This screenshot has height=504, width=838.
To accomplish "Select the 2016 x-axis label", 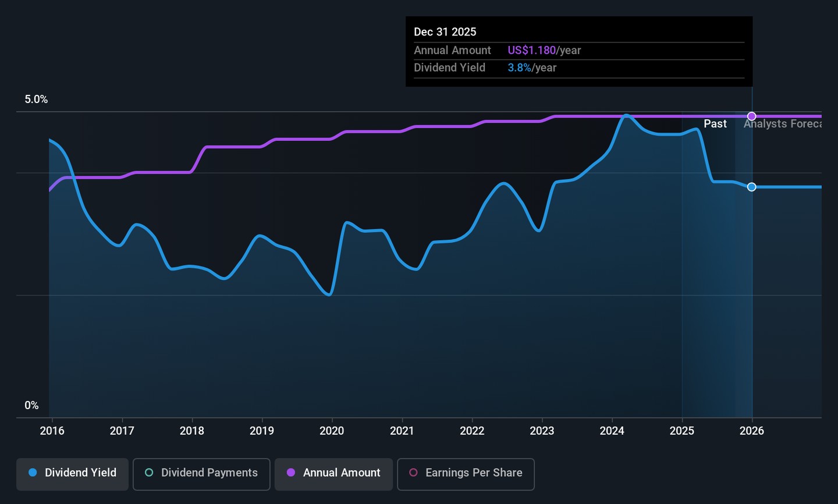I will tap(52, 431).
